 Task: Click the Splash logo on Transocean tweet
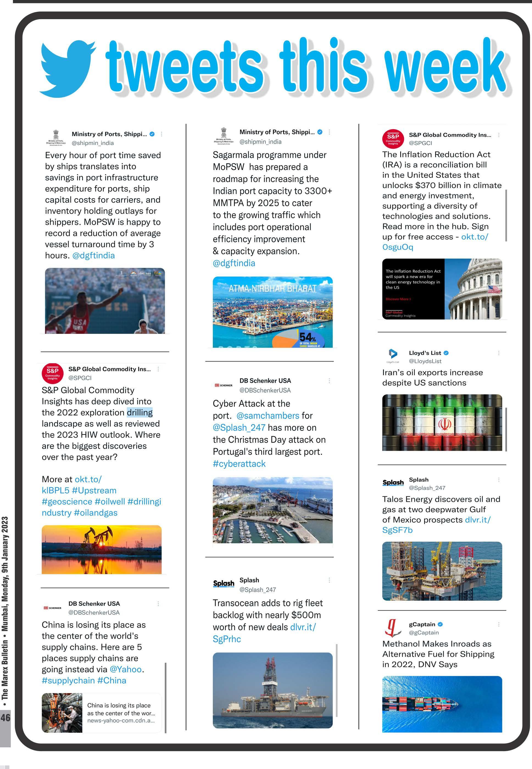click(x=224, y=583)
